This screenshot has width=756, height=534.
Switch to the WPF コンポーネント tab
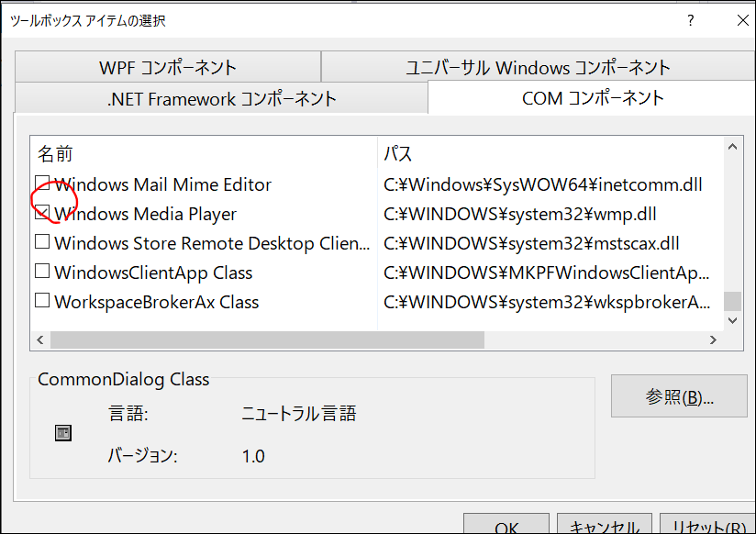pos(168,67)
